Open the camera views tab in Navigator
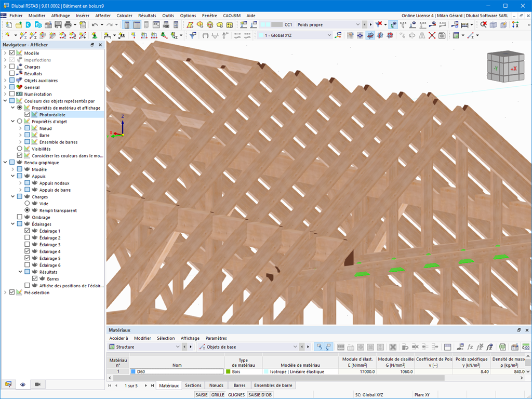The width and height of the screenshot is (532, 399). click(x=37, y=384)
